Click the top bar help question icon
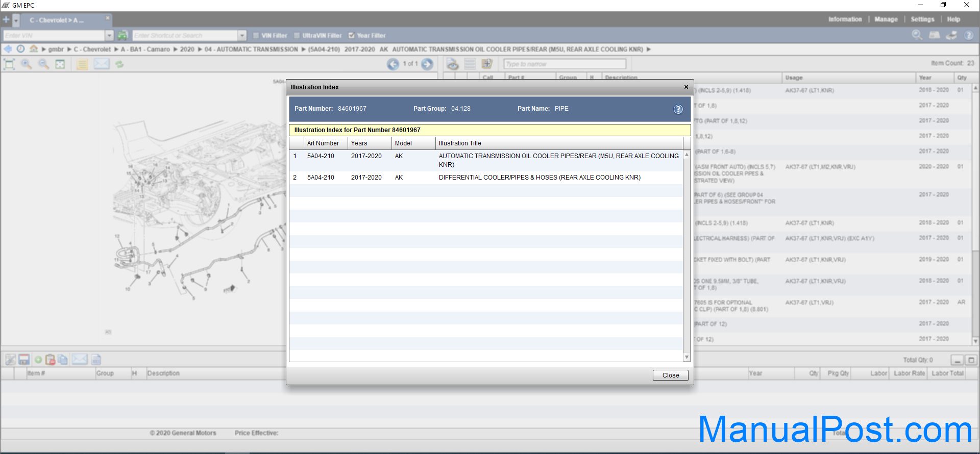Viewport: 980px width, 454px height. tap(968, 35)
